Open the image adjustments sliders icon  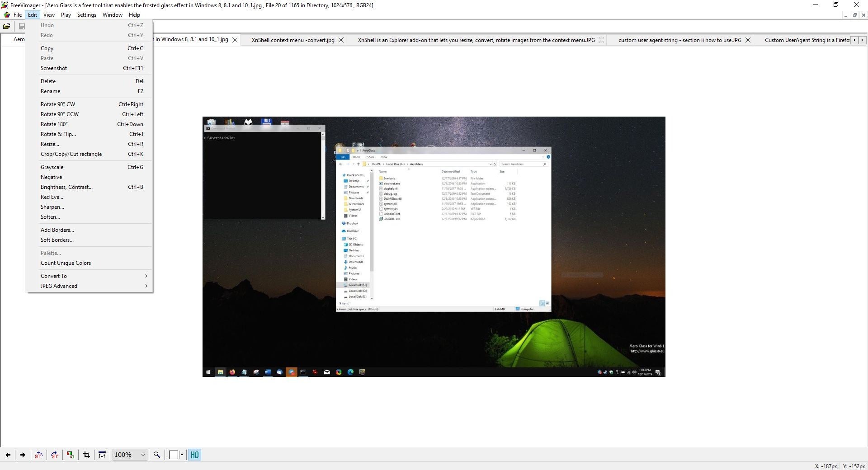coord(102,455)
